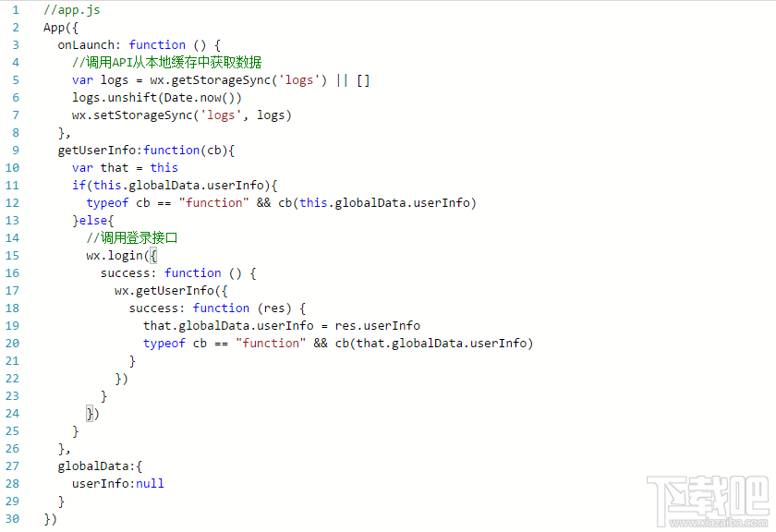
Task: Click the if(this.globalData.userInfo) condition
Action: pyautogui.click(x=175, y=186)
